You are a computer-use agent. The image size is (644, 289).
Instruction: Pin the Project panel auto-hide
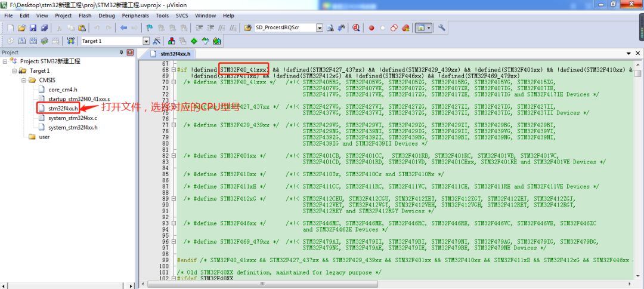pyautogui.click(x=122, y=52)
